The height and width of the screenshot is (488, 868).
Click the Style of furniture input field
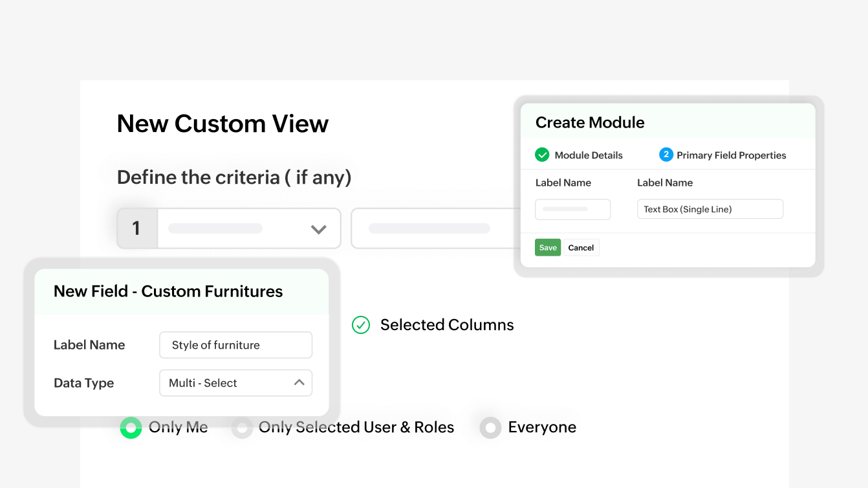click(x=235, y=345)
